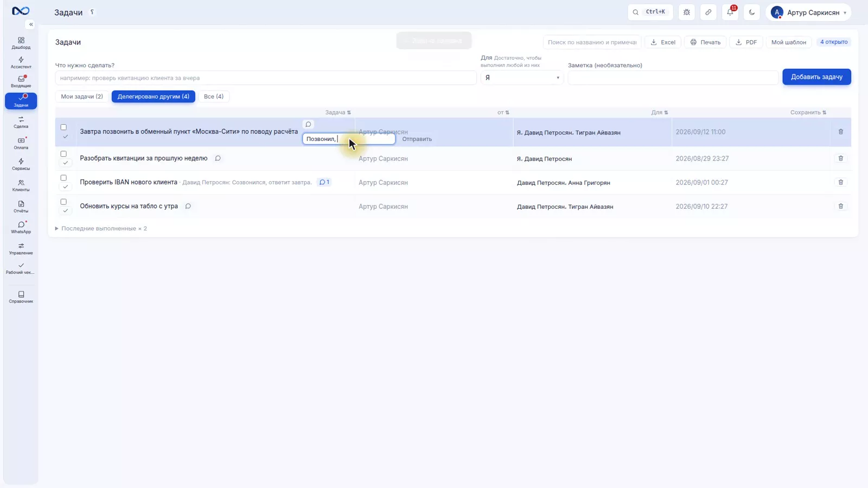This screenshot has width=868, height=488.
Task: Mark 'Проверить IBAN нового клиента' done via checkmark
Action: click(66, 187)
